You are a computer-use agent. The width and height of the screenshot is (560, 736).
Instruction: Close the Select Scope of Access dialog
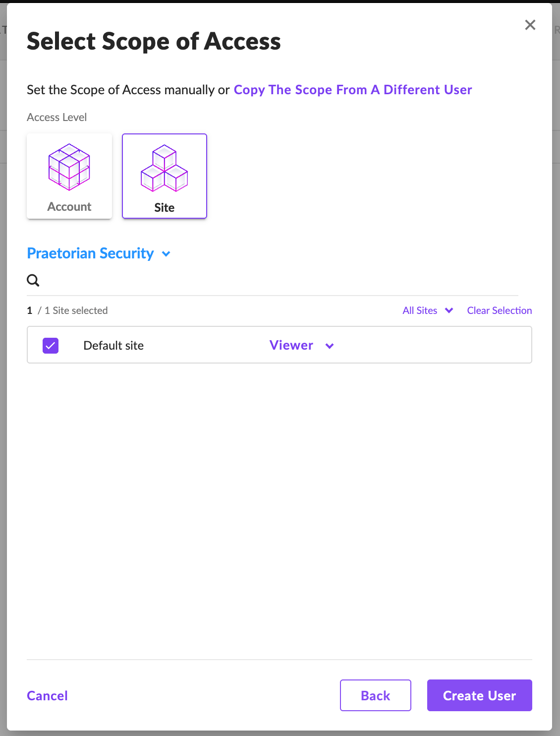[x=530, y=25]
